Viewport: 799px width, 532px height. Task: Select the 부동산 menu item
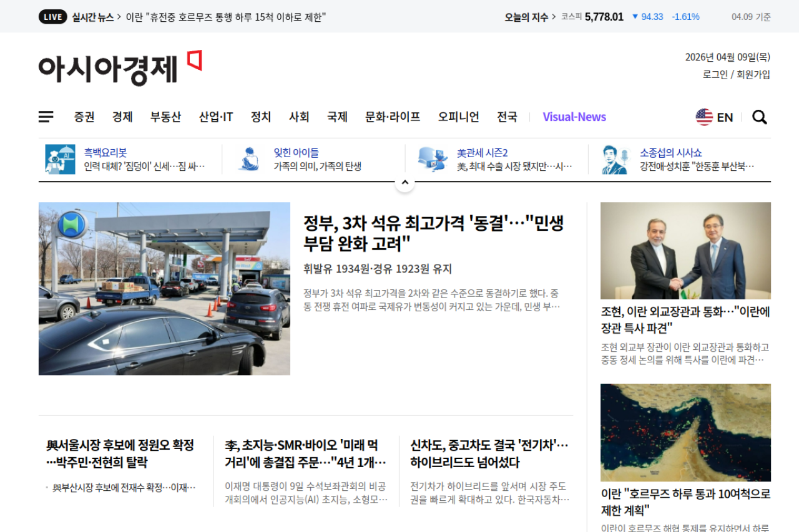pos(165,117)
